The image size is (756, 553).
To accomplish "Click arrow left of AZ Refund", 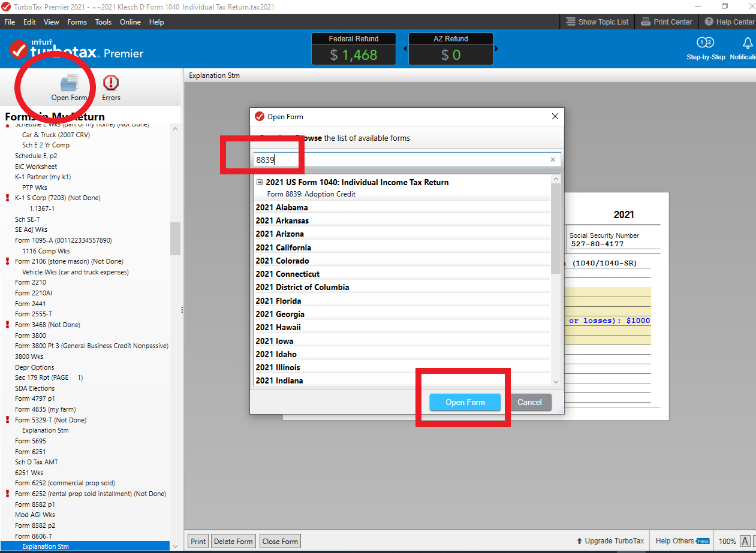I will [405, 49].
